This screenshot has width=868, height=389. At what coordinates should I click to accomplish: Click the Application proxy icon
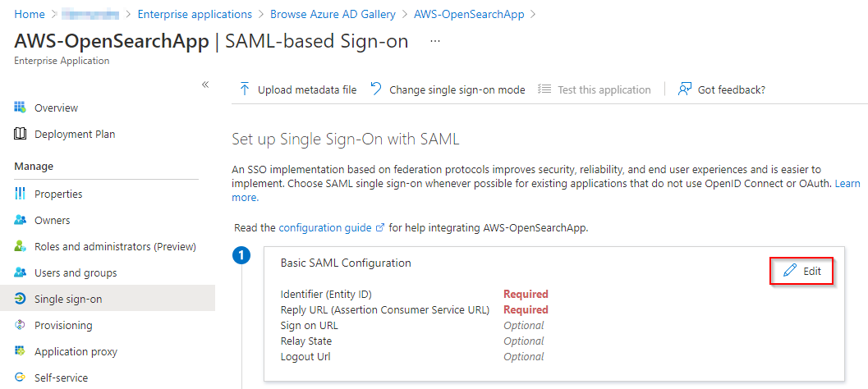[21, 351]
